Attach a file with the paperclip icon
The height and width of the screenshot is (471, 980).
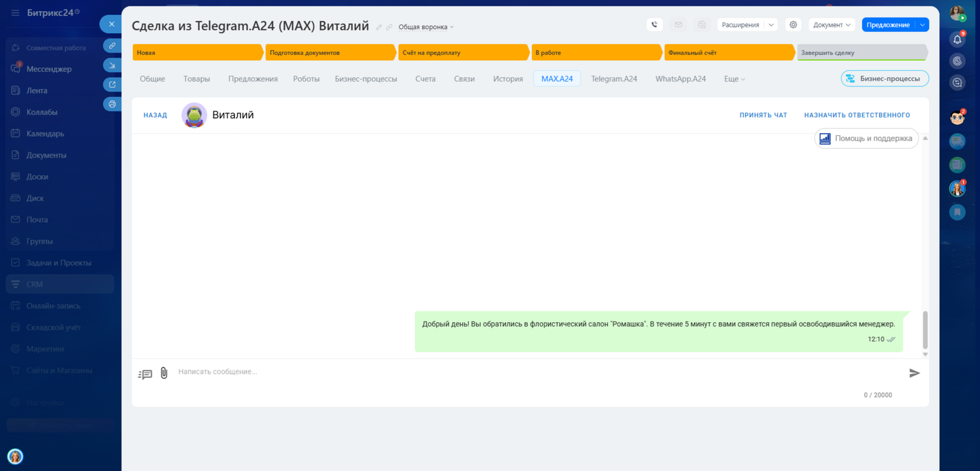coord(164,373)
